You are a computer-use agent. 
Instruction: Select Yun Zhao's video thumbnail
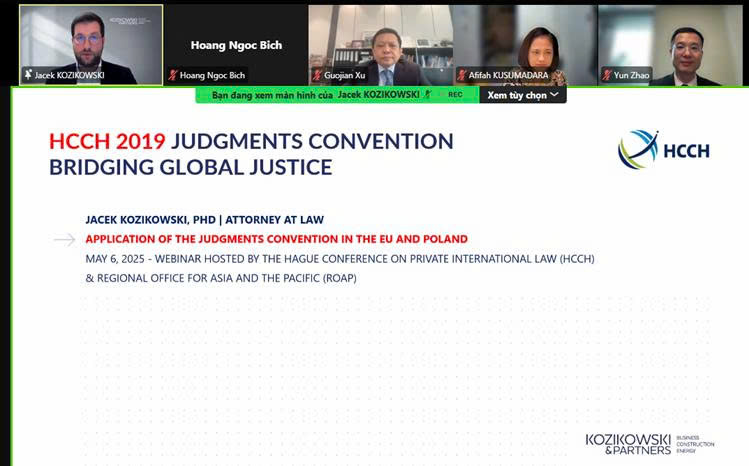pos(670,45)
